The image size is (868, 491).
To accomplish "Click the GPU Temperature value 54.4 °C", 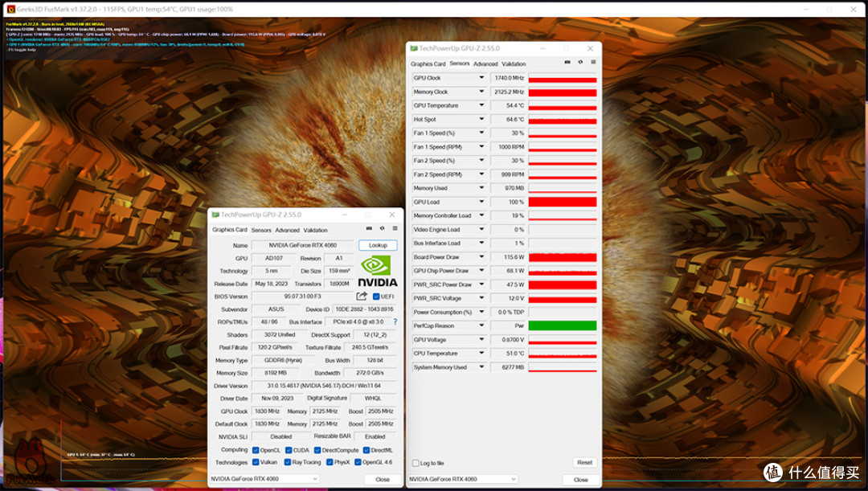I will [x=508, y=105].
